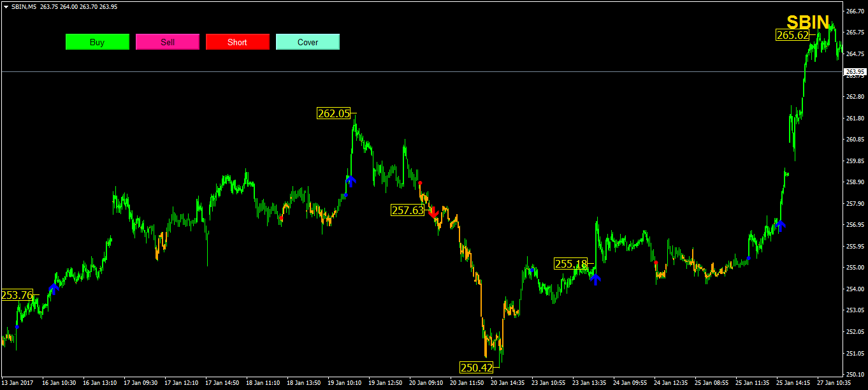Screen dimensions: 868x390
Task: Click 266.70 on the price scale
Action: (855, 11)
